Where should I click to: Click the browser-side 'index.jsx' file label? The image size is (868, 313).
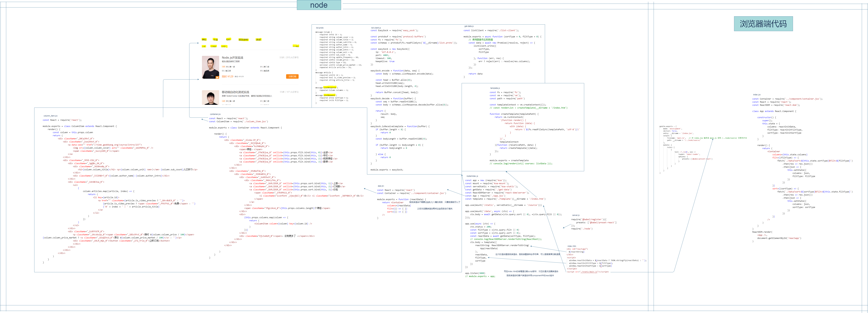tap(757, 95)
